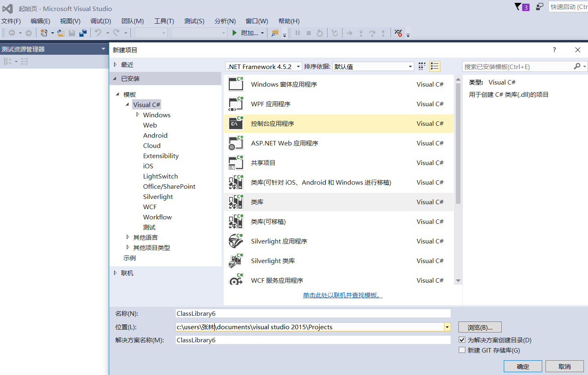Click the Pause debugging icon
588x375 pixels.
click(298, 33)
